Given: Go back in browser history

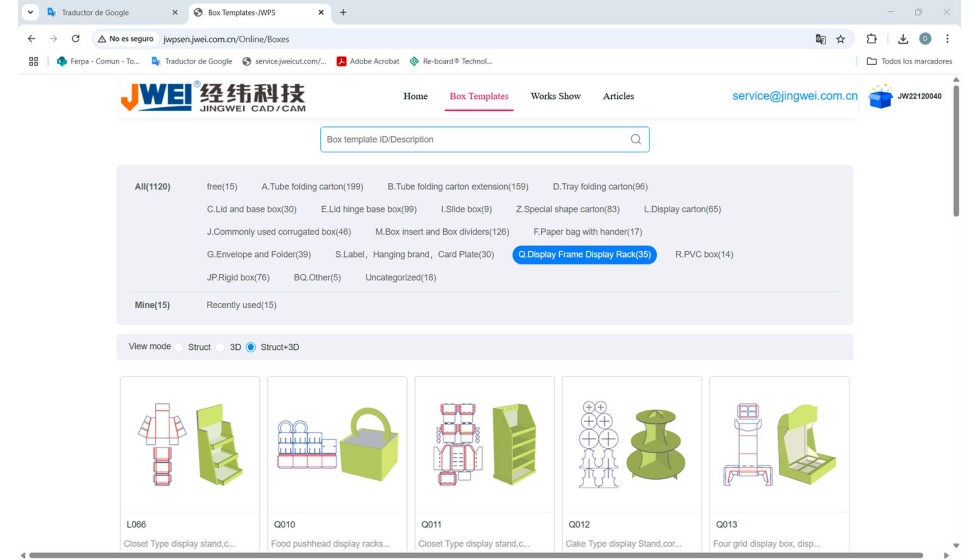Looking at the screenshot, I should tap(31, 39).
